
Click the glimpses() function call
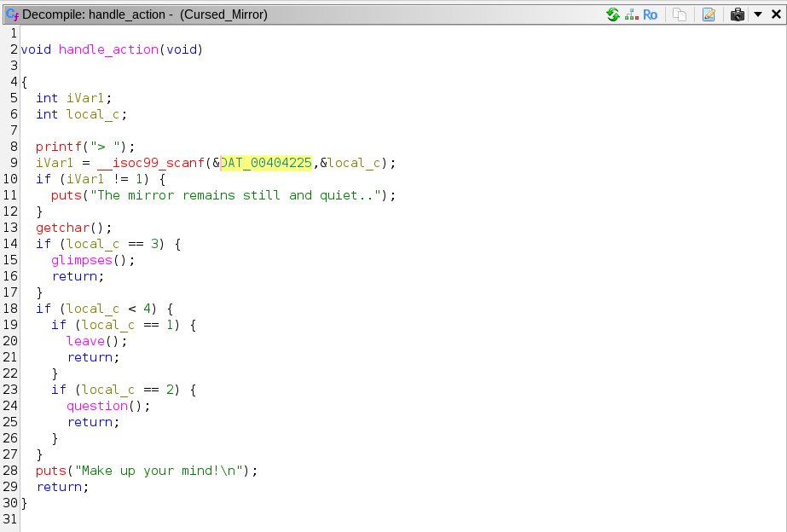point(82,261)
